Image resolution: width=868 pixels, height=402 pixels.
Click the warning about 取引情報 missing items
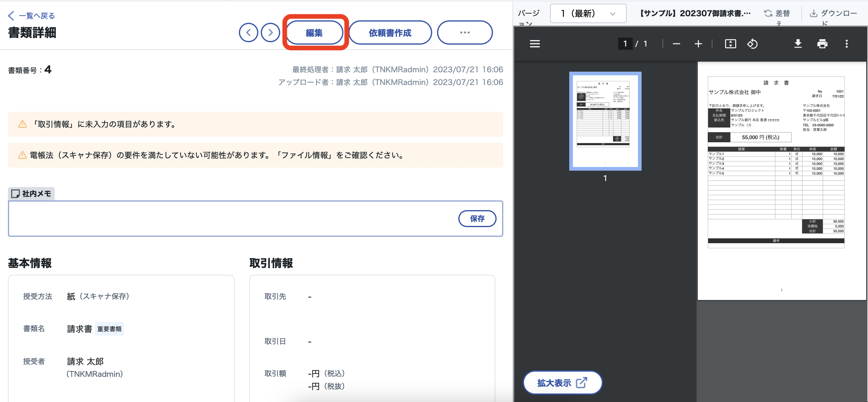pyautogui.click(x=255, y=124)
